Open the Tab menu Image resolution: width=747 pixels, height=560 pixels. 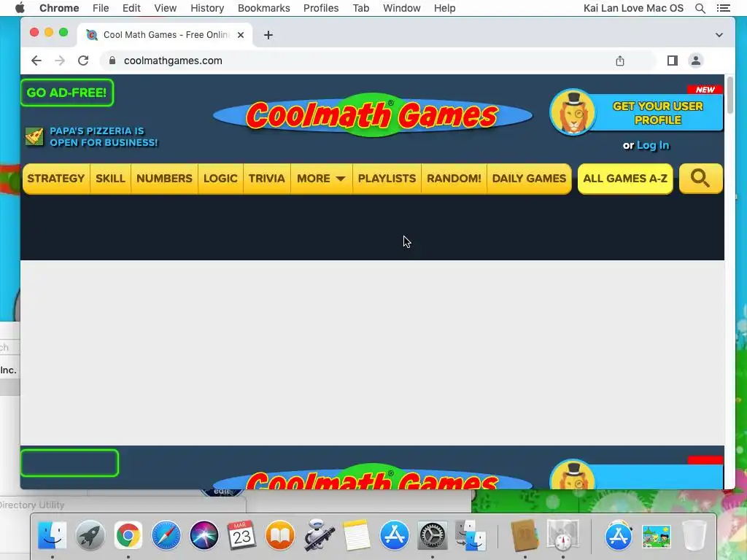point(360,8)
